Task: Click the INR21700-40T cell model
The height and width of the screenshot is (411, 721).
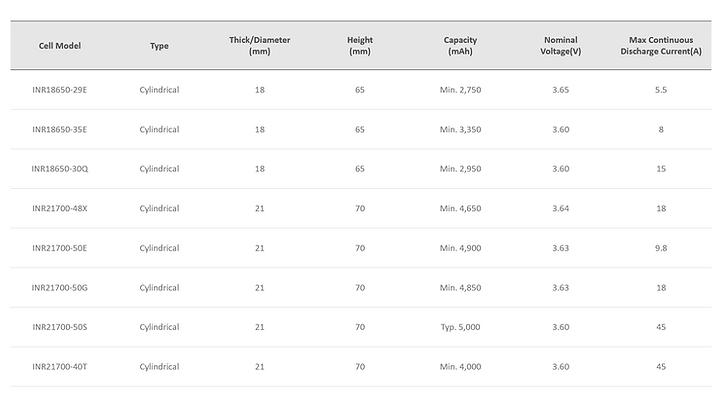Action: point(60,367)
